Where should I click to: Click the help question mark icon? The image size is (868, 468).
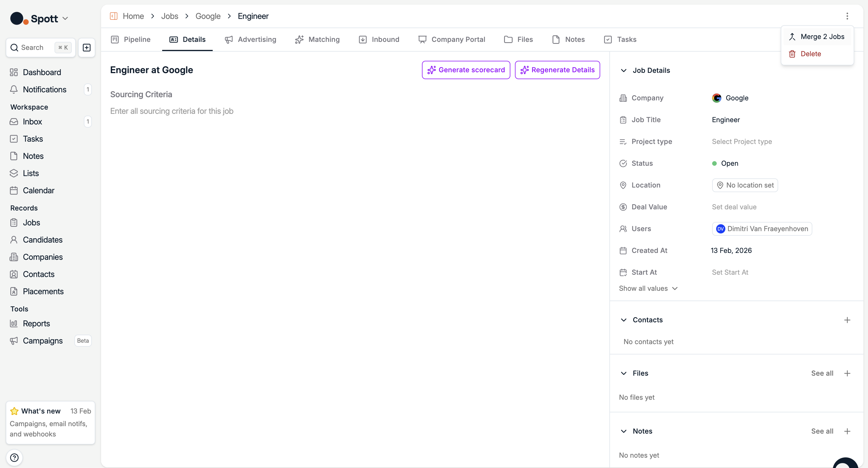click(14, 458)
